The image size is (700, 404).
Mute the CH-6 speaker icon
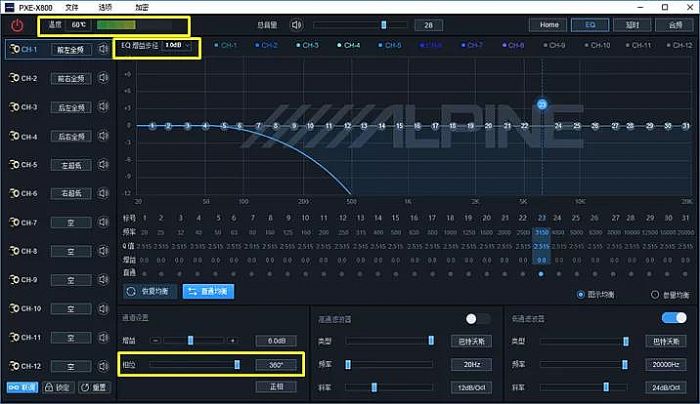tap(103, 193)
